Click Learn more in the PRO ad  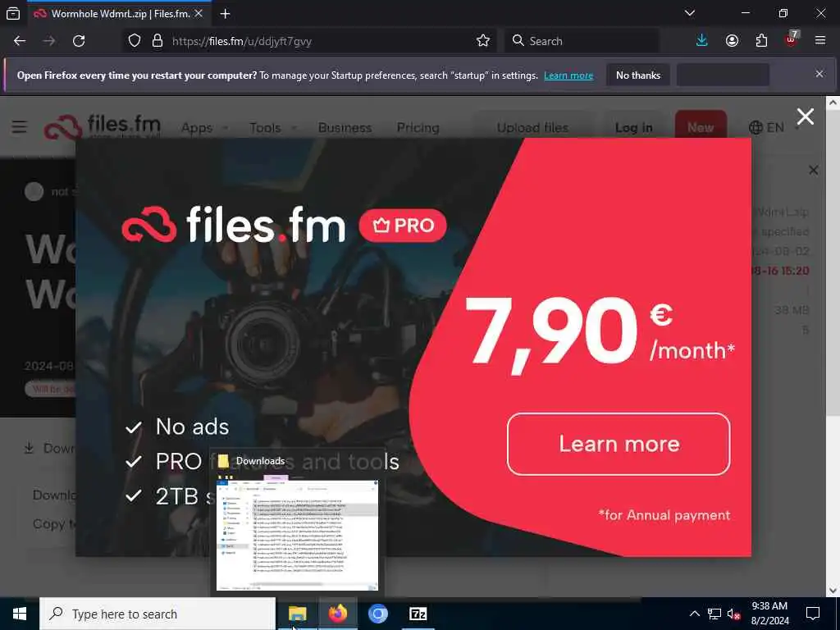pyautogui.click(x=619, y=444)
